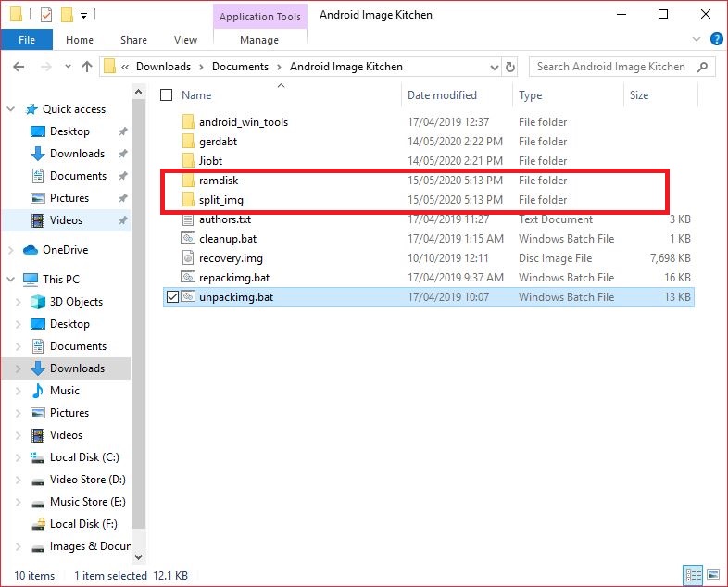Uncheck the unpackimg.bat checkbox

(x=172, y=296)
